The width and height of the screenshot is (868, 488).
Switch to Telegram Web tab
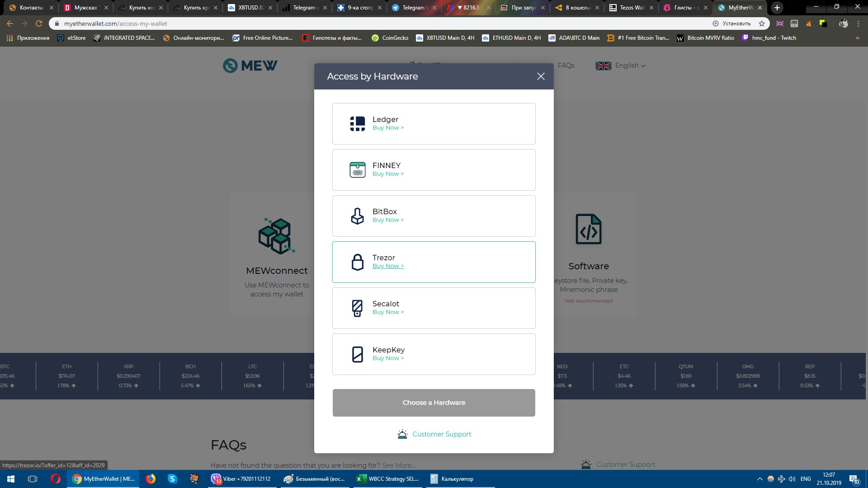[414, 8]
